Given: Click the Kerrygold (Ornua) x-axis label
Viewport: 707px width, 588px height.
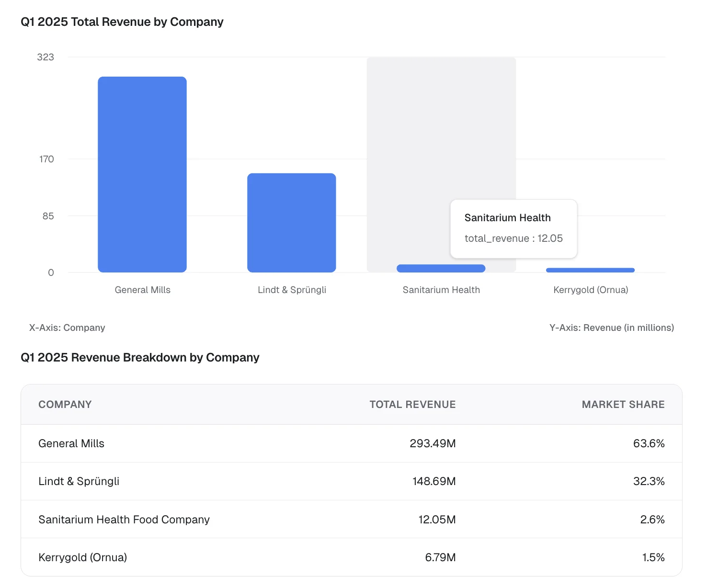Looking at the screenshot, I should [x=591, y=290].
